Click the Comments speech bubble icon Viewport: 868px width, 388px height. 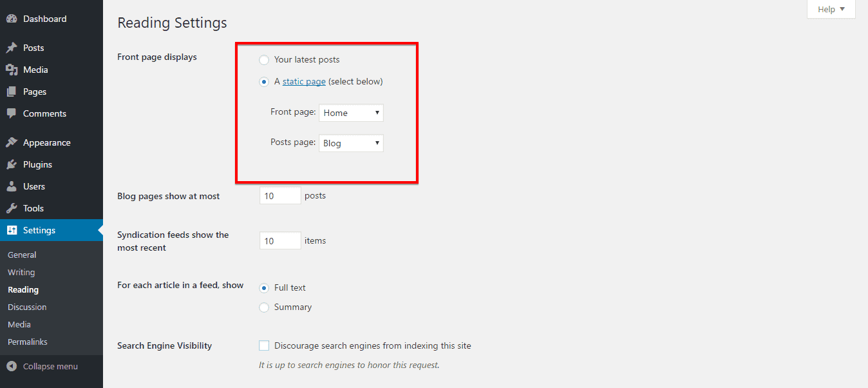point(12,113)
